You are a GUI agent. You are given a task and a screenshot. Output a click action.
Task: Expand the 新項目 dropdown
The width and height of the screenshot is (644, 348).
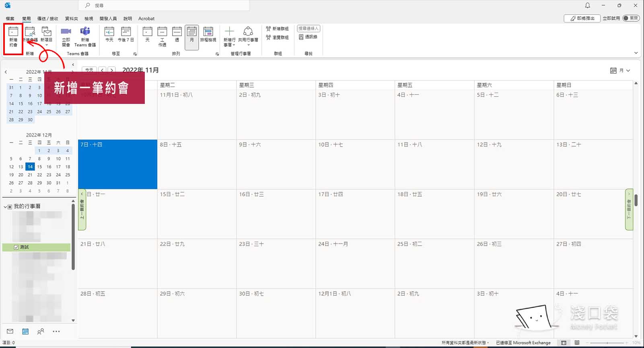point(47,45)
